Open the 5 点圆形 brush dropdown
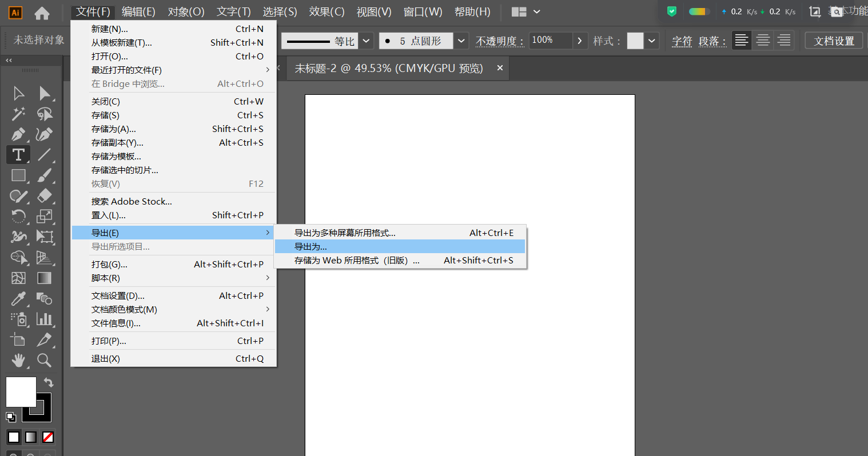This screenshot has height=456, width=868. [461, 41]
